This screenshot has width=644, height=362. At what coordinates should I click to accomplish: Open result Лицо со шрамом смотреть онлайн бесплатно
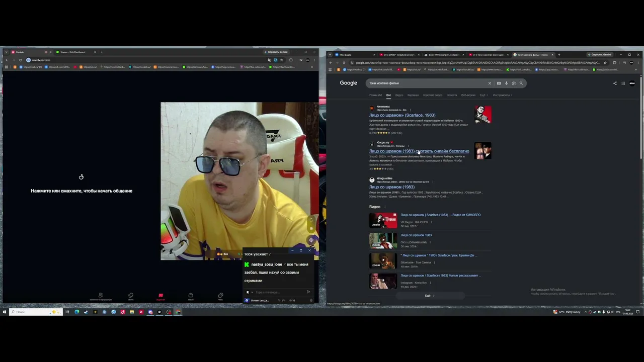click(x=419, y=151)
